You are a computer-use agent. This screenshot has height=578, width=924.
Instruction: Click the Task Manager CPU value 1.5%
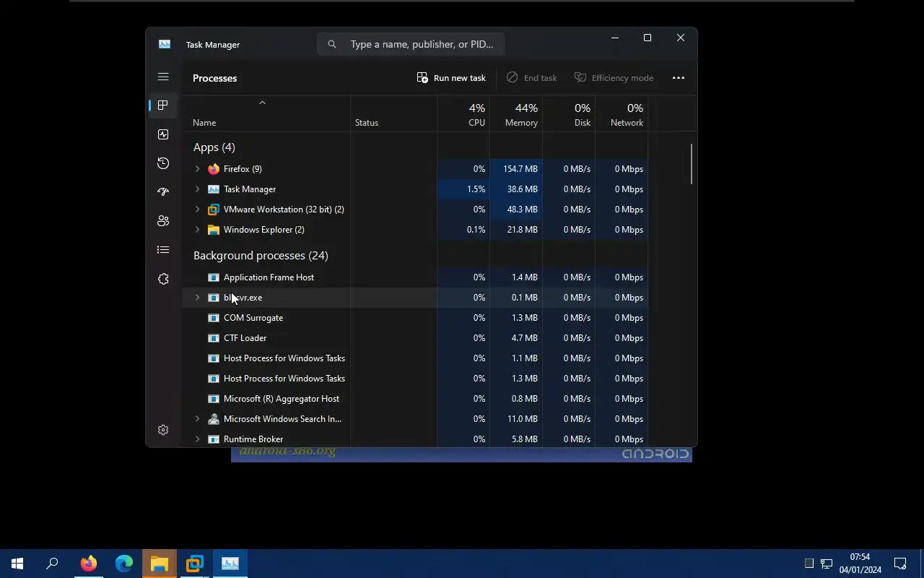click(476, 189)
